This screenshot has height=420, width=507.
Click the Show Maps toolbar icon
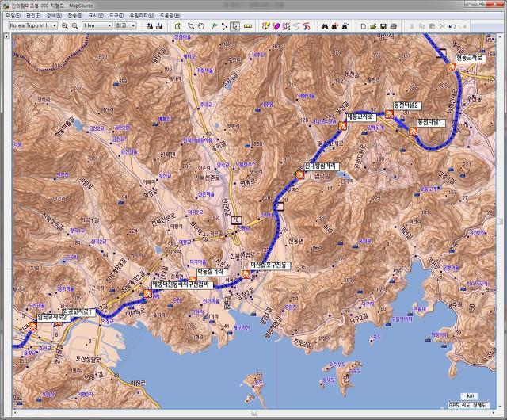click(x=266, y=26)
